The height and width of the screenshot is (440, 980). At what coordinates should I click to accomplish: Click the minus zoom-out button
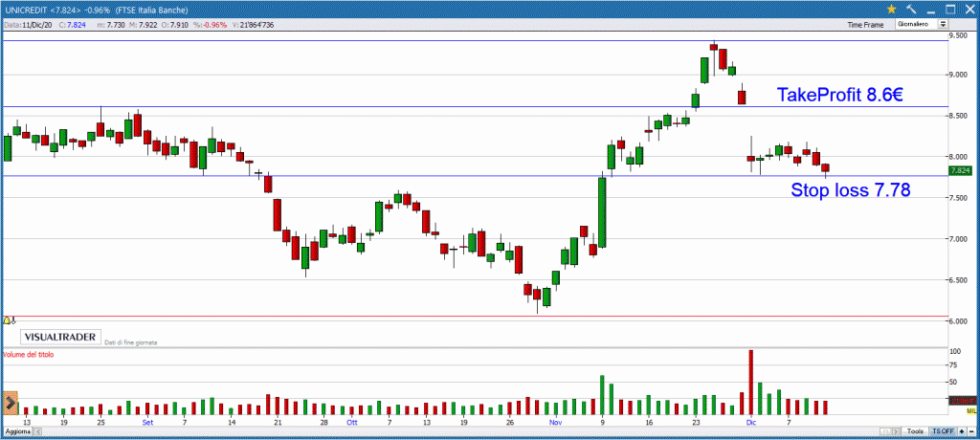(971, 432)
